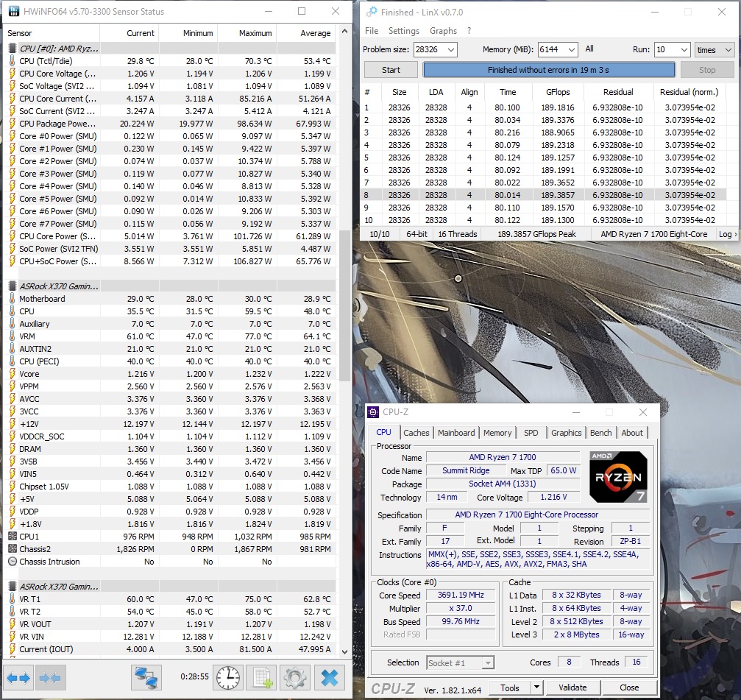
Task: Click the GFlops column header in LinX
Action: 558,92
